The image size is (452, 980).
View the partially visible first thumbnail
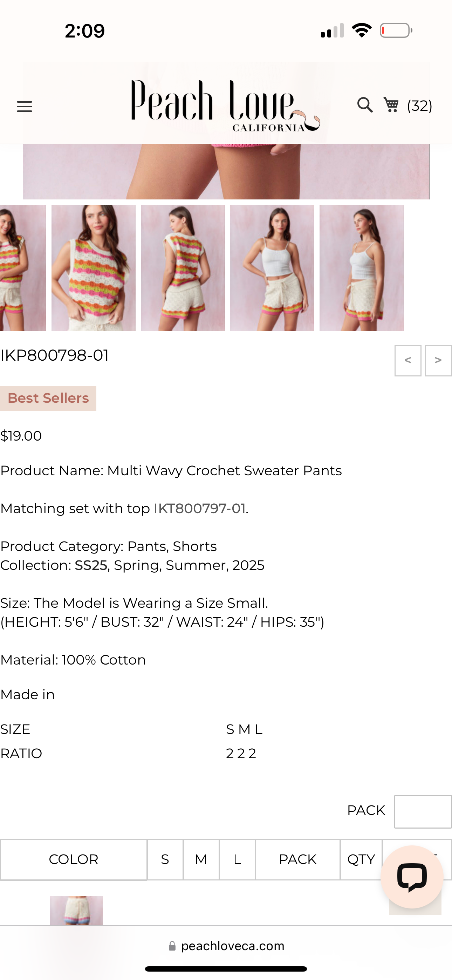coord(23,268)
